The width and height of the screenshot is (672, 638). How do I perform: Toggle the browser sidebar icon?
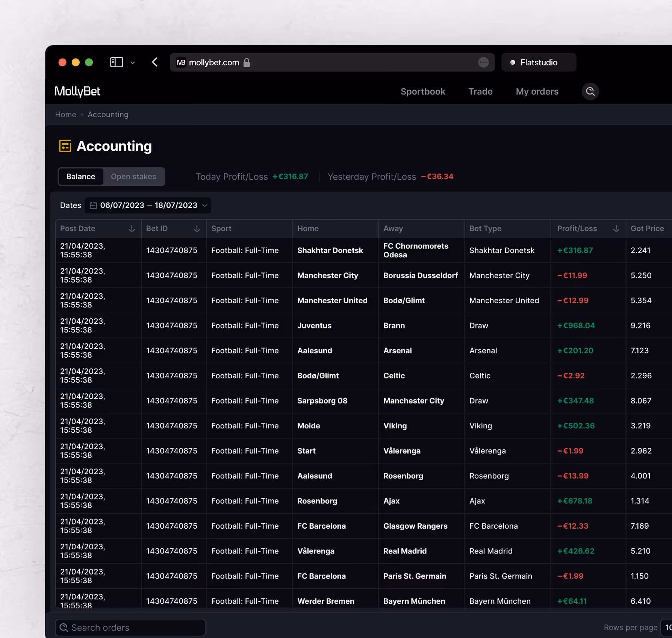[x=117, y=62]
